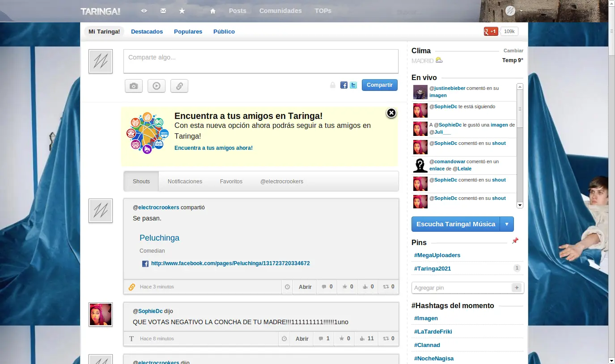Click Escucha Taringa! Música button

[x=456, y=224]
